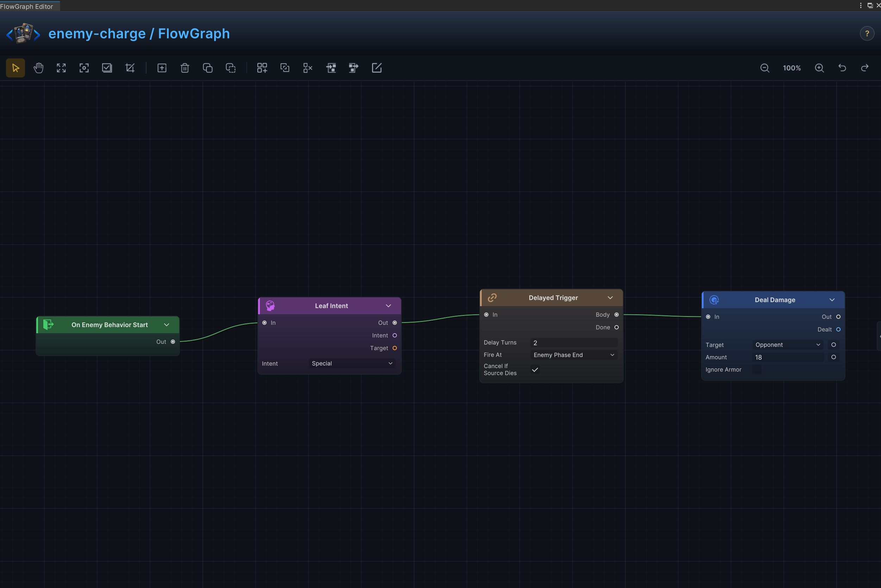Viewport: 881px width, 588px height.
Task: Select the FlowGraph Editor tab
Action: pyautogui.click(x=29, y=6)
